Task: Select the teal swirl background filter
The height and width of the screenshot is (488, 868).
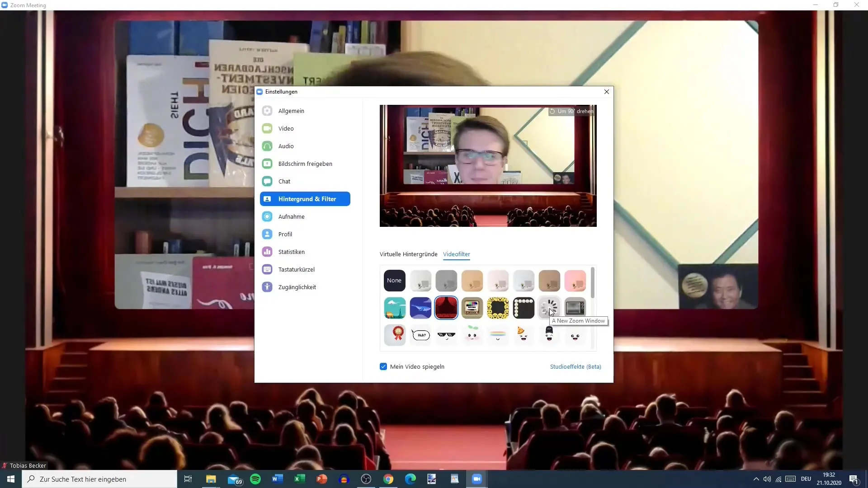Action: point(394,307)
